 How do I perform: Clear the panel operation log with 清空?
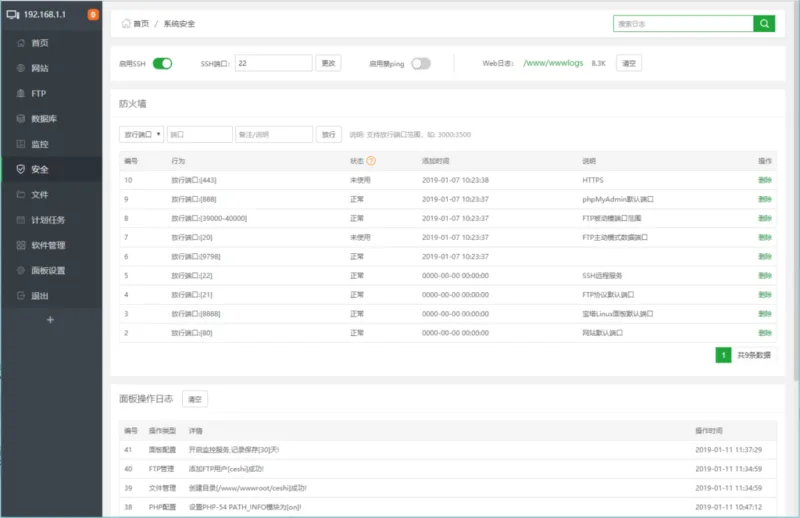[x=194, y=399]
